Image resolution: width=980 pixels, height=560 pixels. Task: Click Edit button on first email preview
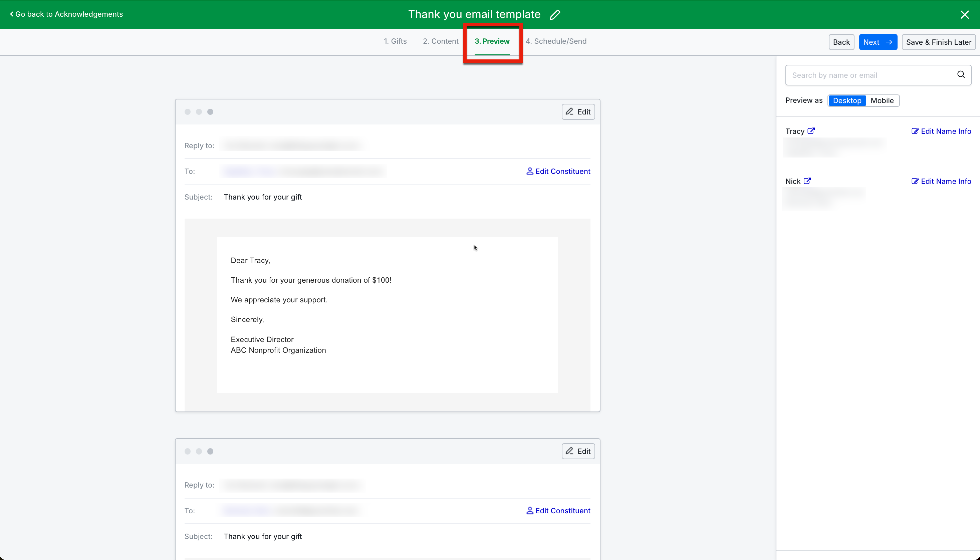[x=578, y=112]
